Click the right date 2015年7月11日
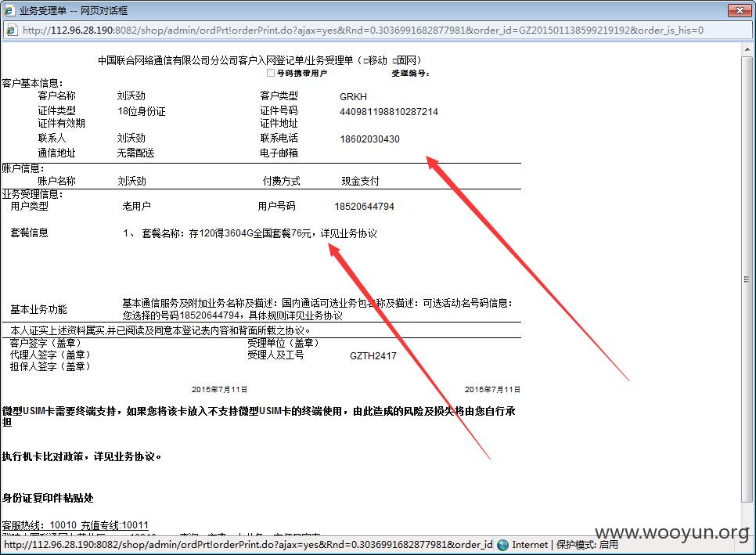756x555 pixels. pos(492,389)
